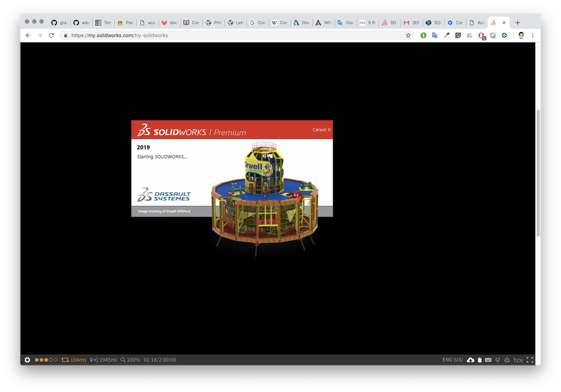Screen dimensions: 561x392
Task: Click the 100% zoom magnifier
Action: pyautogui.click(x=130, y=360)
